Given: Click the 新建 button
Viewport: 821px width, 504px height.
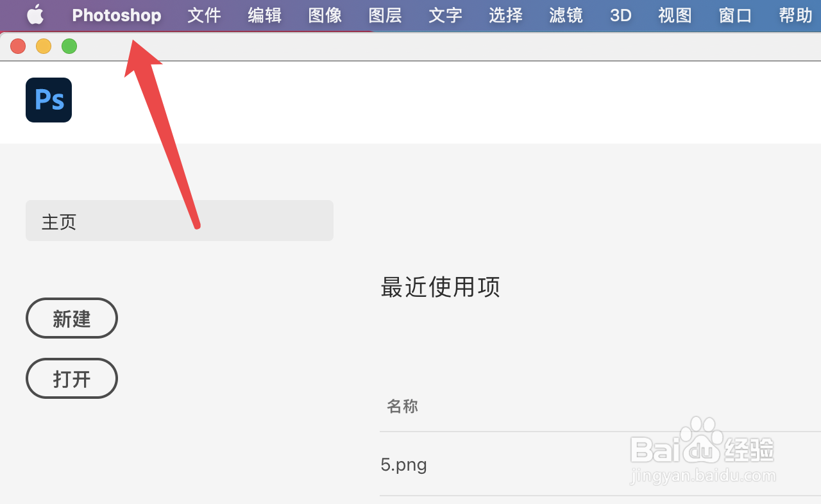Looking at the screenshot, I should pos(72,318).
